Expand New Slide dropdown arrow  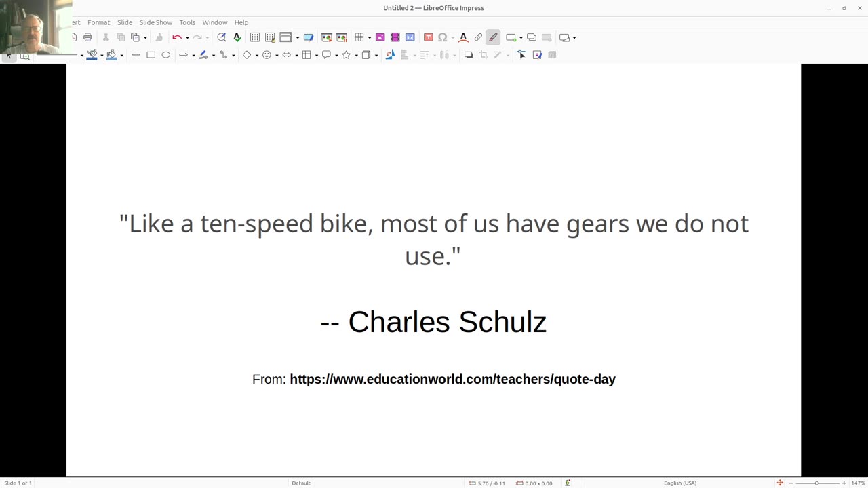pyautogui.click(x=521, y=38)
